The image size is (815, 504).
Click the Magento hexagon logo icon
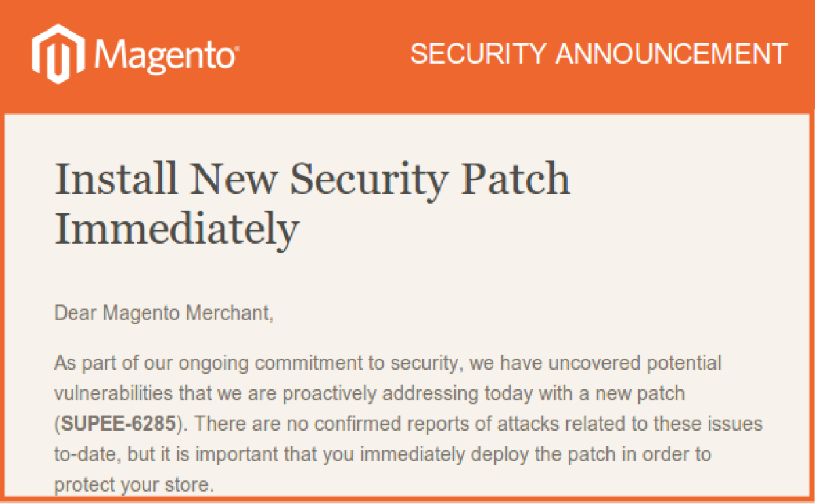click(x=57, y=54)
